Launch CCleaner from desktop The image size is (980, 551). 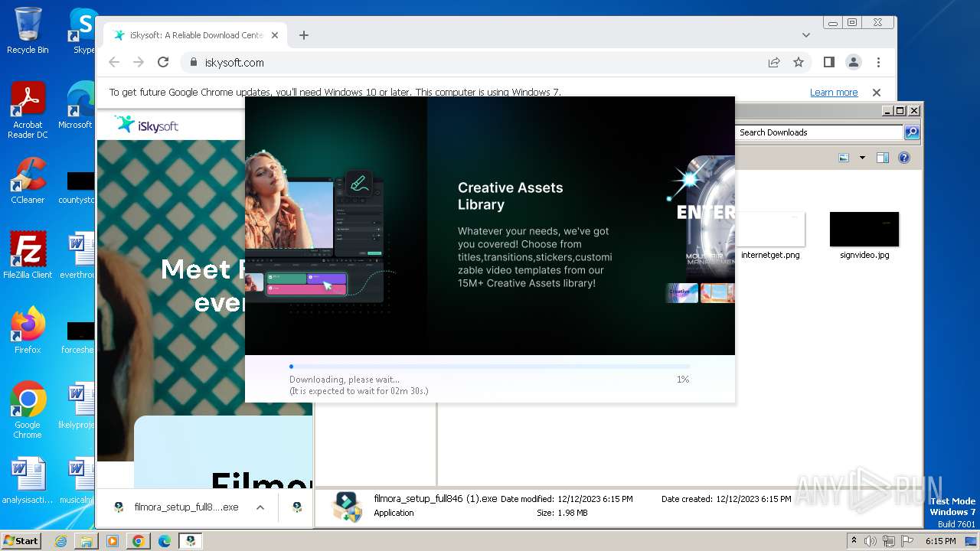[28, 180]
